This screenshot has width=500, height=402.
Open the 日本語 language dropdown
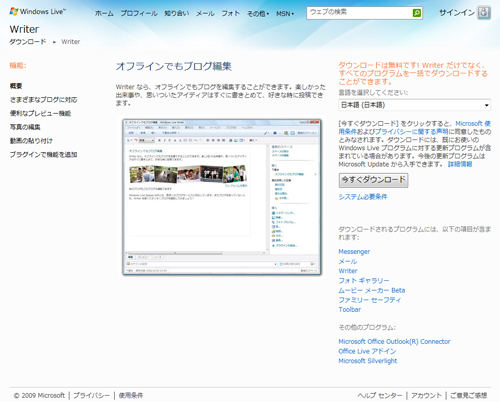coord(415,105)
